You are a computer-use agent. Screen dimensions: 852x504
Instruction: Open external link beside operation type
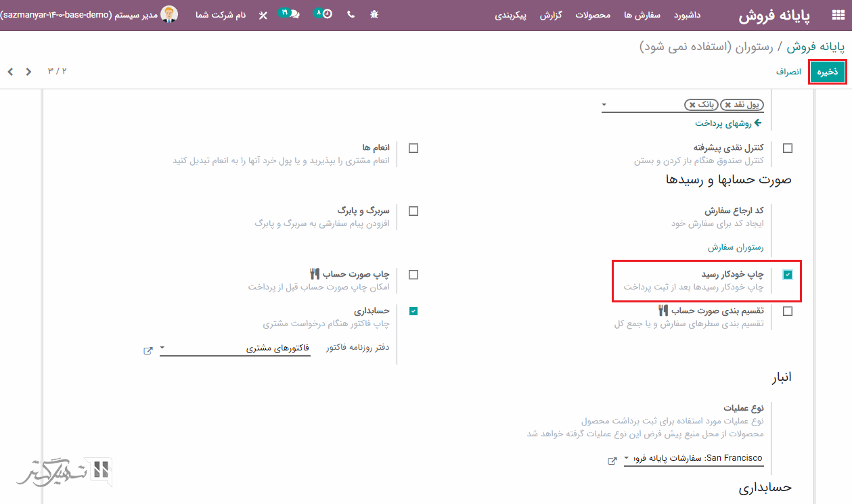(x=612, y=461)
